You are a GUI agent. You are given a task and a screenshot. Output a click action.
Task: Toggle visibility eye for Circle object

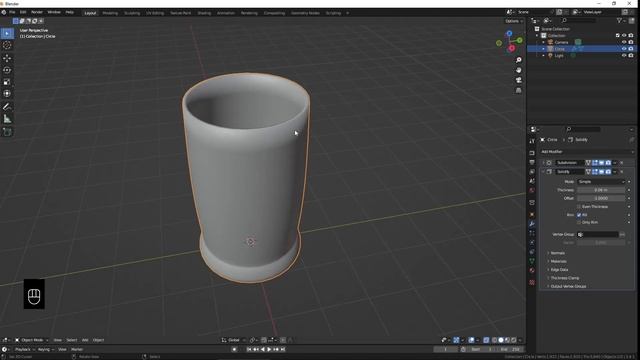click(624, 49)
